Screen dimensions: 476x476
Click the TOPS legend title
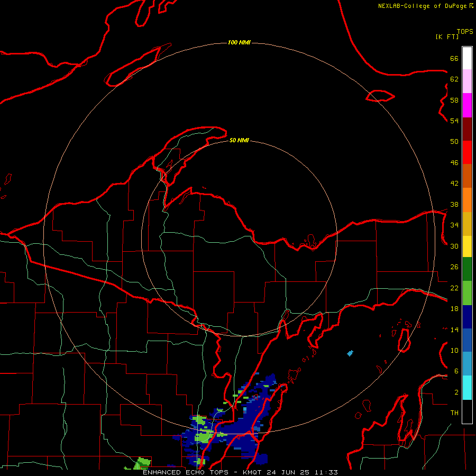[465, 31]
